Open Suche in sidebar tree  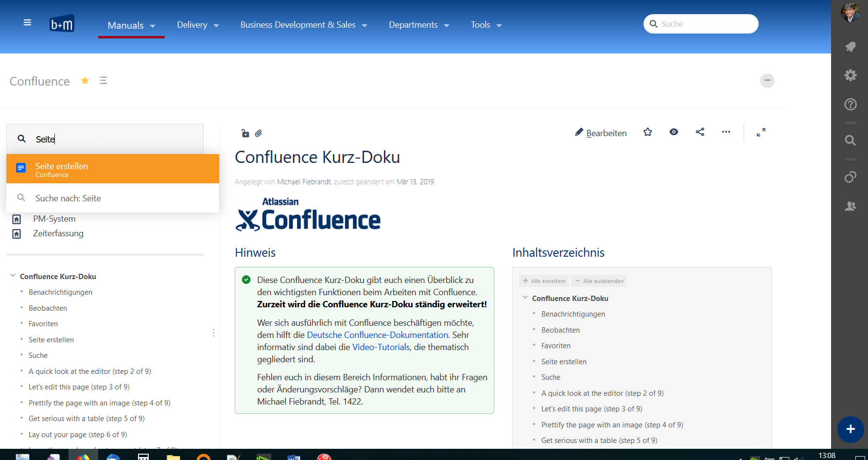point(38,355)
